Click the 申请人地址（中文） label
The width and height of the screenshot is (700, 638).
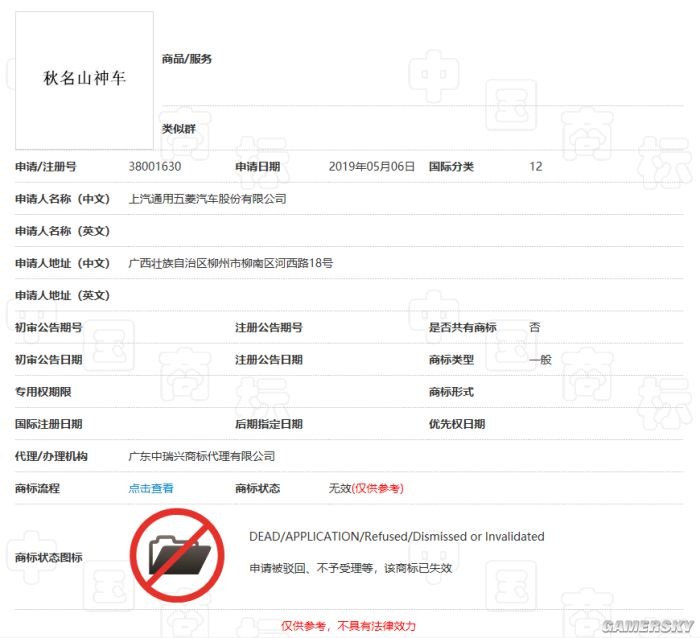[62, 263]
